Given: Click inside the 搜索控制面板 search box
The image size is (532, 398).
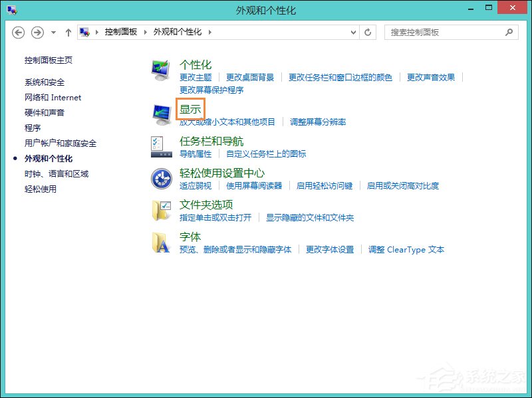Looking at the screenshot, I should pos(446,33).
